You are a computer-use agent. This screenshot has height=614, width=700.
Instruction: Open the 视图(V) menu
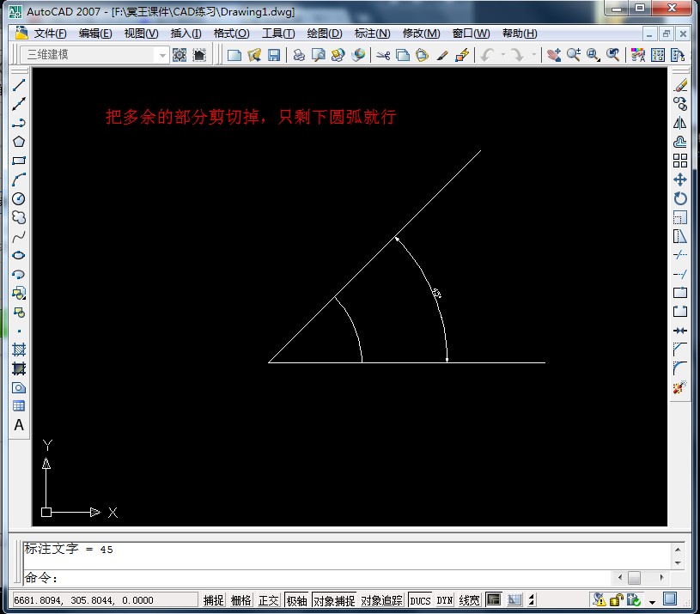coord(141,33)
